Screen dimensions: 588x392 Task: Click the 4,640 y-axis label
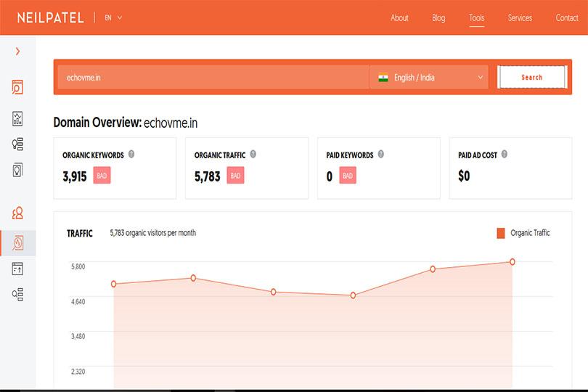pyautogui.click(x=78, y=301)
